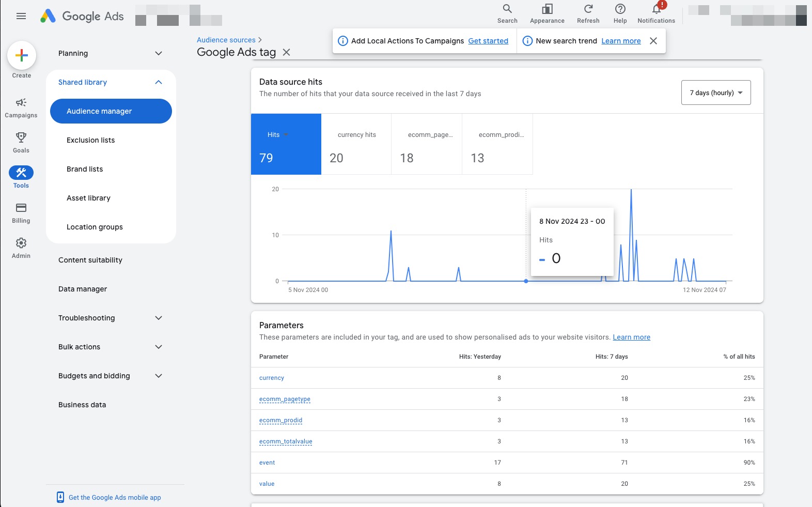Open the Billing card icon
The width and height of the screenshot is (812, 507).
(x=21, y=208)
